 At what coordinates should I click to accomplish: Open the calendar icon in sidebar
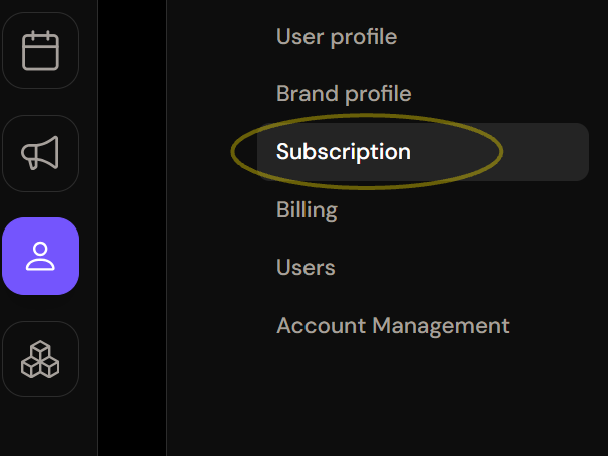point(40,50)
